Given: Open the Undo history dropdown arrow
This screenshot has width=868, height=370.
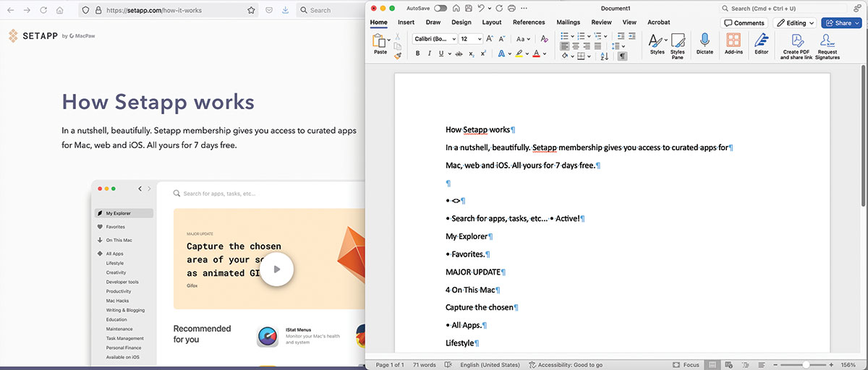Looking at the screenshot, I should (490, 8).
